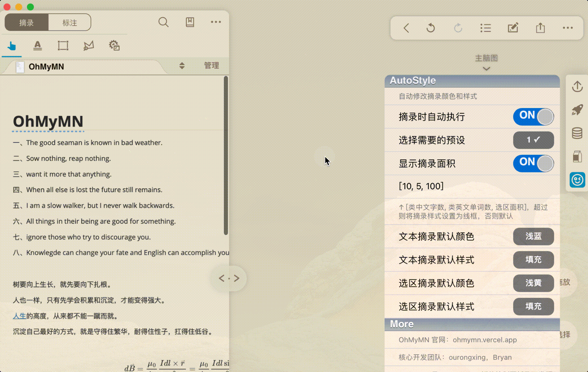
Task: Open 选区摘录默认颜色 color option 浅黄
Action: (533, 283)
